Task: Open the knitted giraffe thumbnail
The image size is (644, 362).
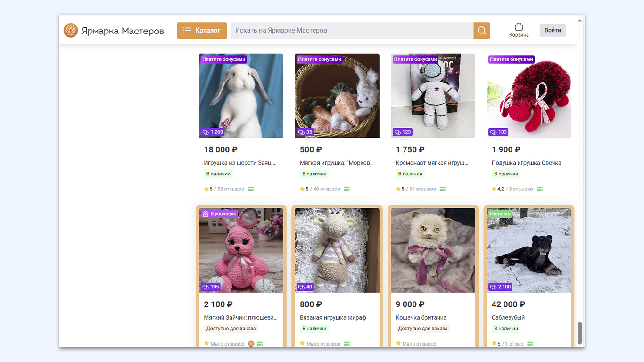Action: click(x=337, y=250)
